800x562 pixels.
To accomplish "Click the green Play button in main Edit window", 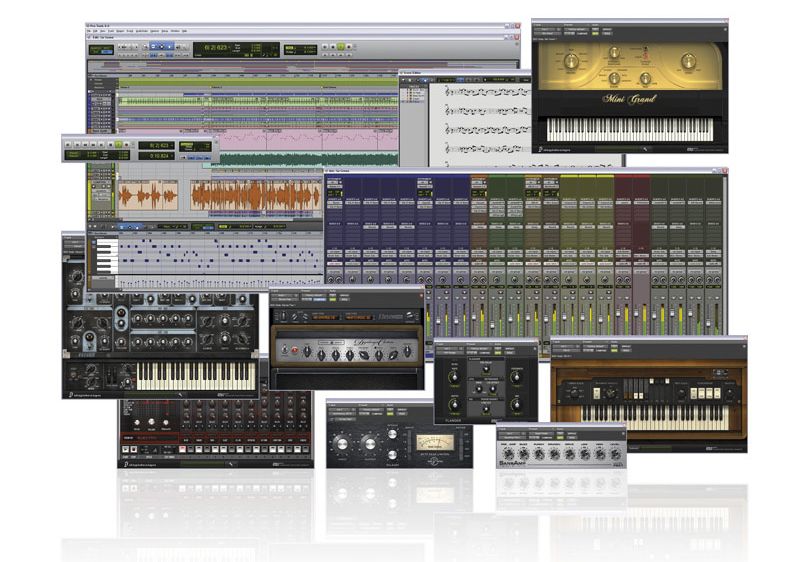I will tap(341, 47).
